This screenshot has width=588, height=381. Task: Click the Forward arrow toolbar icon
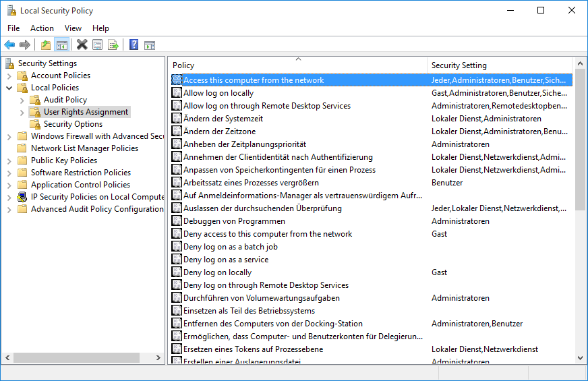[25, 45]
